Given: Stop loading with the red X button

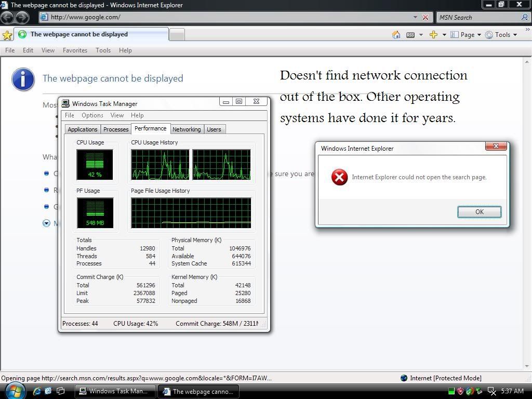Looking at the screenshot, I should pyautogui.click(x=425, y=17).
